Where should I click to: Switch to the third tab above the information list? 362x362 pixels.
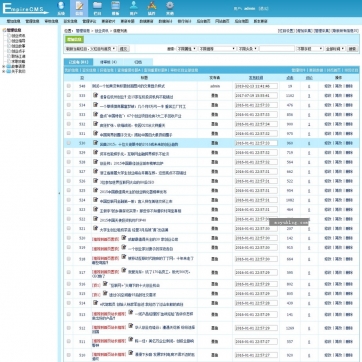point(138,62)
